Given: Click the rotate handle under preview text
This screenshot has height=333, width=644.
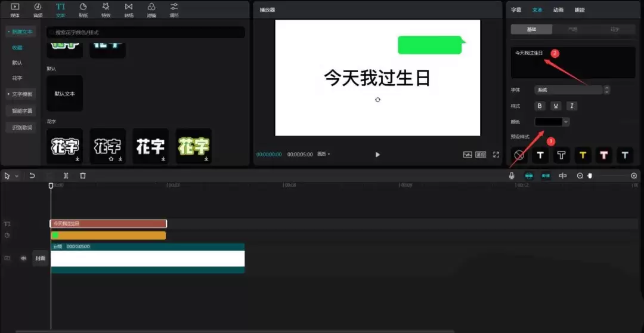Looking at the screenshot, I should (377, 100).
